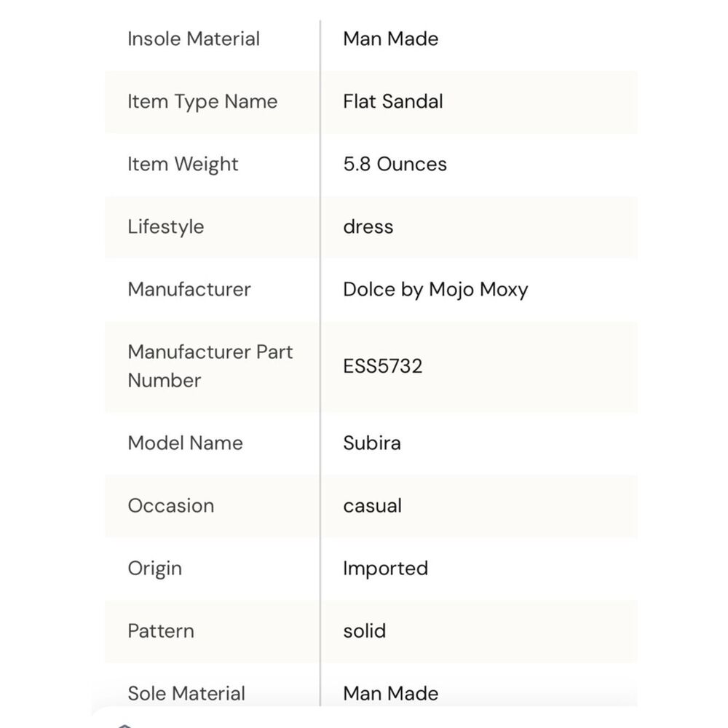Screen dimensions: 728x728
Task: Click the Imported origin value
Action: 385,569
